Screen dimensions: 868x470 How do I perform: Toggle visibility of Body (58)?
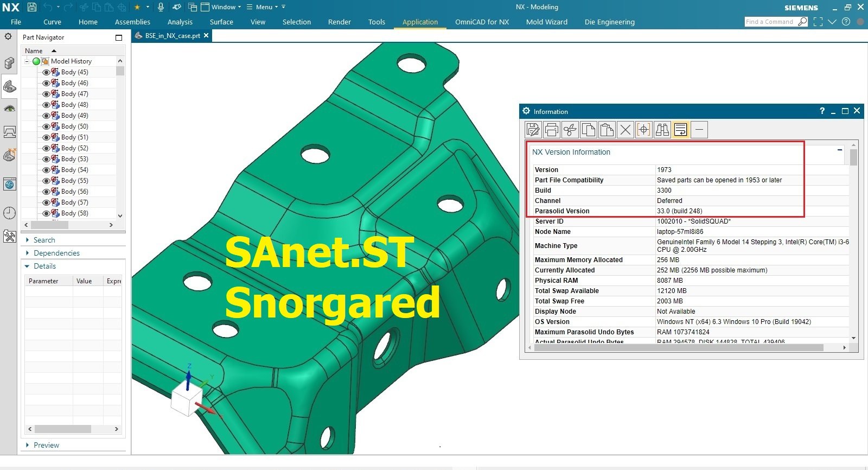46,213
